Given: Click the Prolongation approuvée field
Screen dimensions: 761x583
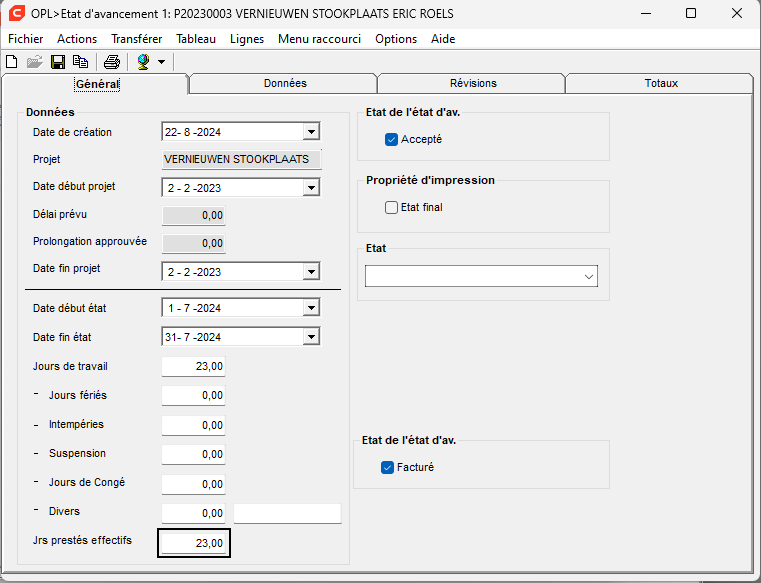Looking at the screenshot, I should pyautogui.click(x=193, y=243).
